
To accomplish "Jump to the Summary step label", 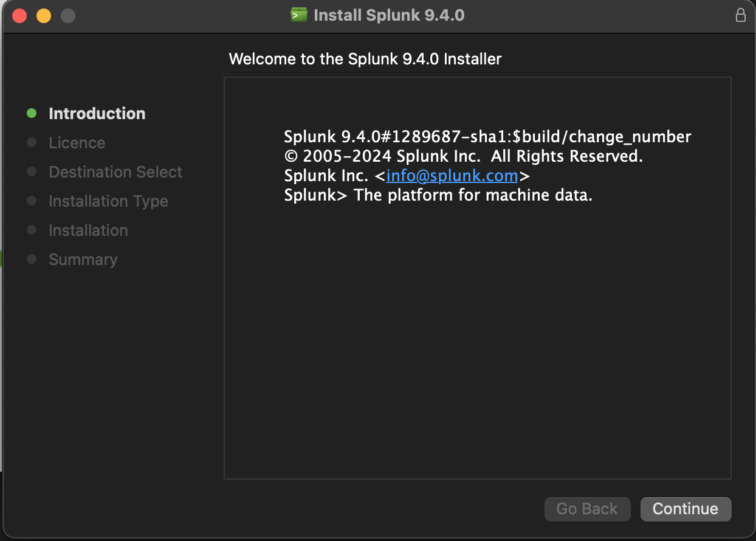I will [83, 260].
